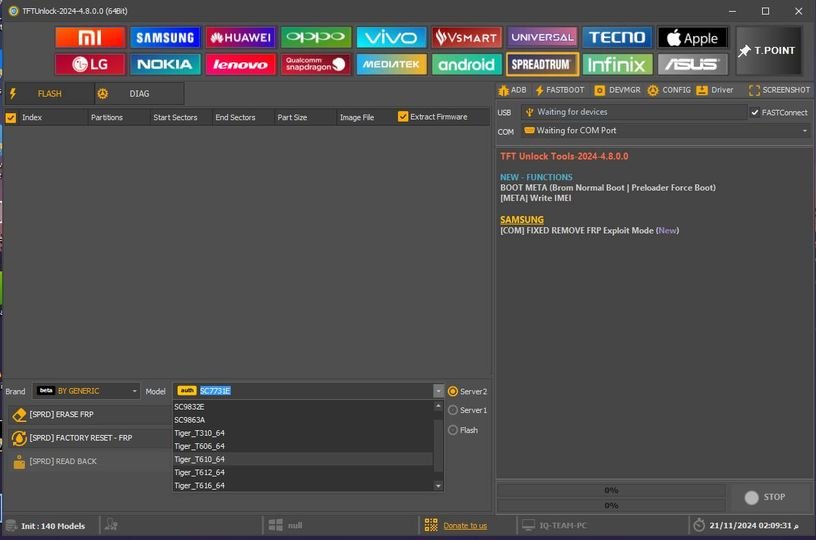Open the Donate to us link
This screenshot has width=816, height=540.
point(465,526)
